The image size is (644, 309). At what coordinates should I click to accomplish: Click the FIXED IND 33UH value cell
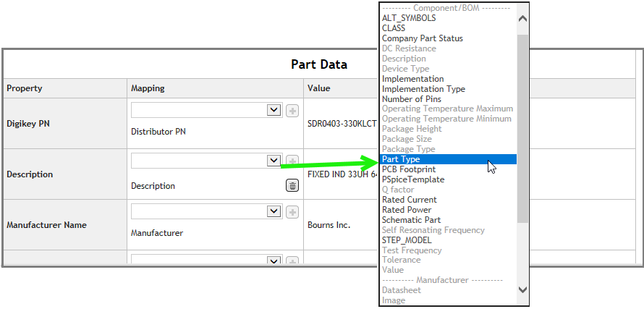(342, 174)
